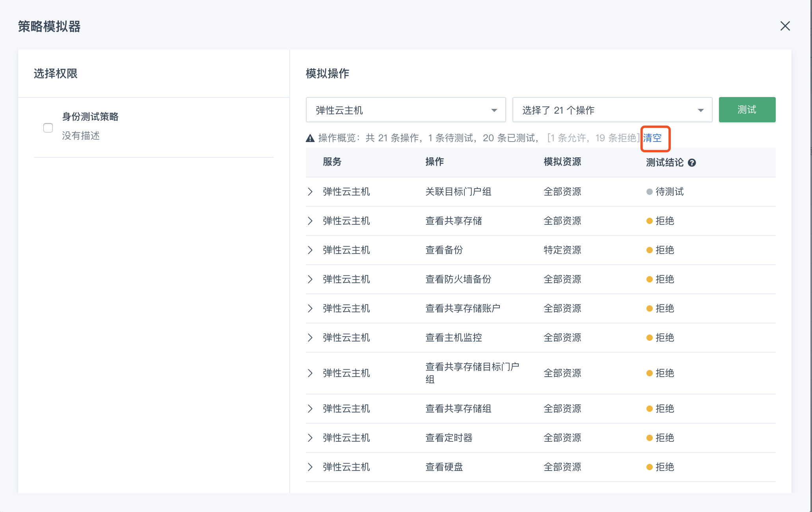The width and height of the screenshot is (812, 512).
Task: Expand the 查看共享存储账户 row
Action: pos(310,308)
